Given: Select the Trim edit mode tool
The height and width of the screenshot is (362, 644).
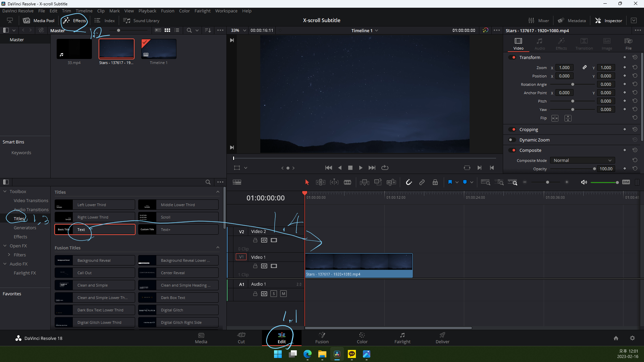Looking at the screenshot, I should 320,182.
